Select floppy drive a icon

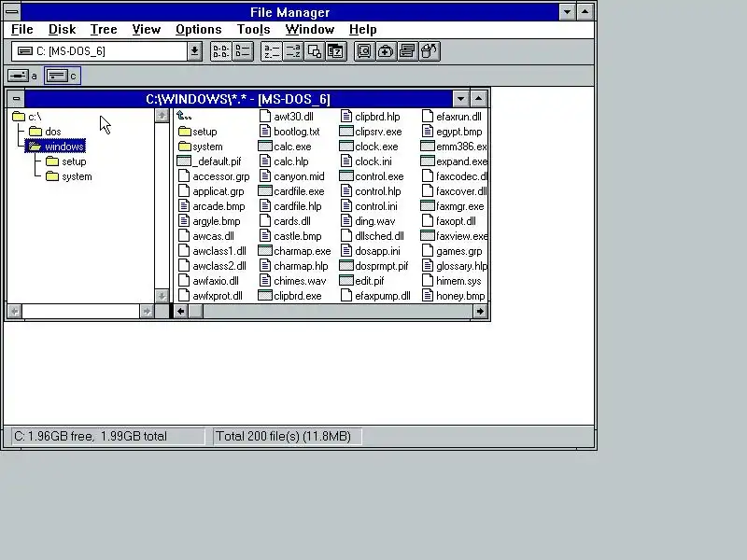[22, 76]
